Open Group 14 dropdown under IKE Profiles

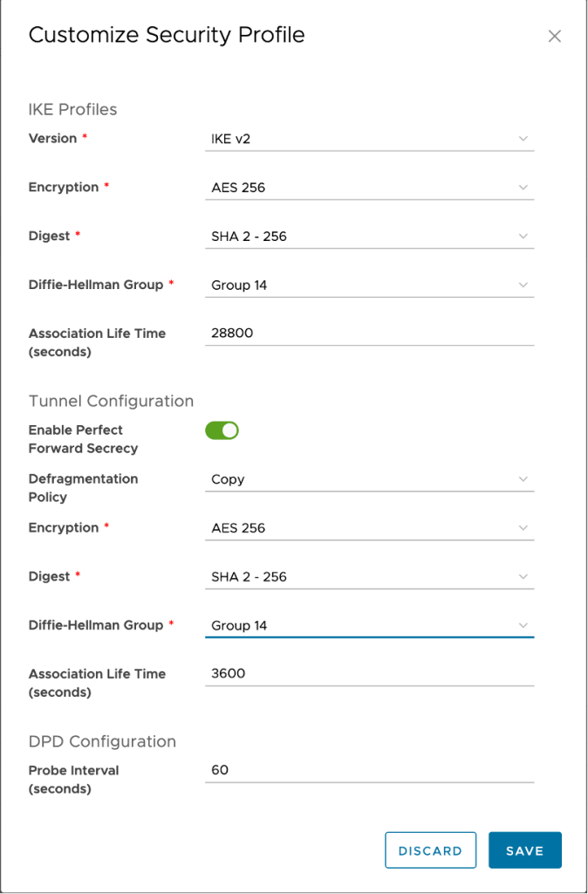[x=358, y=285]
